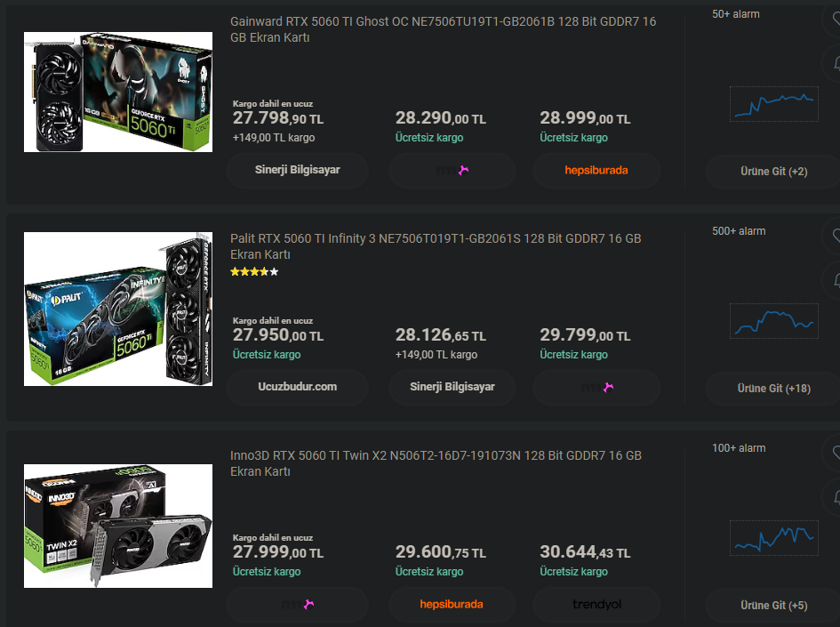
Task: View Palit card price history chart
Action: [774, 321]
